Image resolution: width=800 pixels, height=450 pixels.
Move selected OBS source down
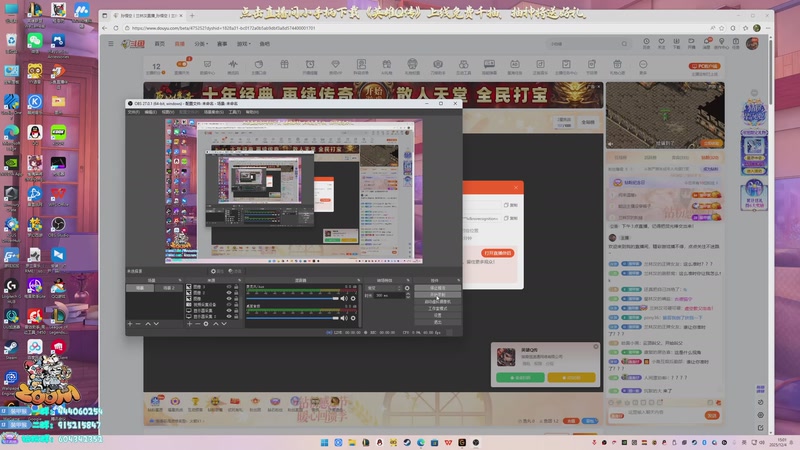click(223, 324)
